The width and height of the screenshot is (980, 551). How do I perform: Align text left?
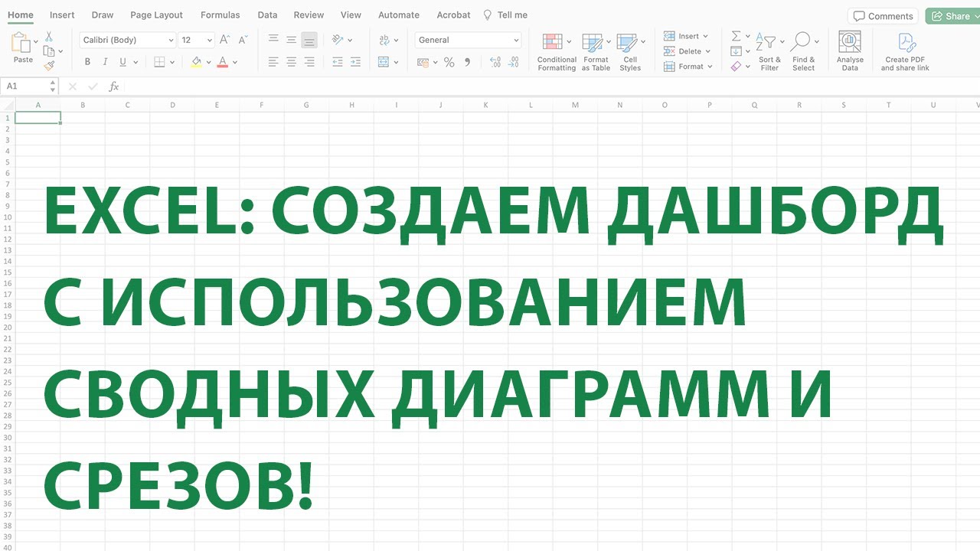coord(273,62)
